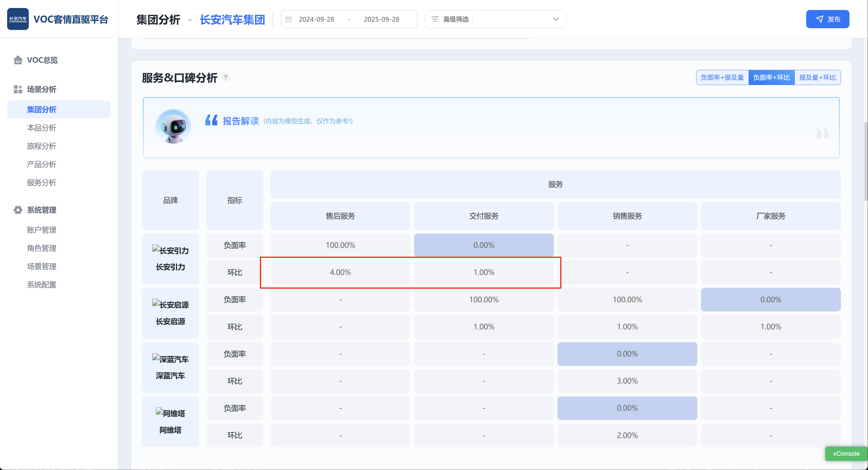The width and height of the screenshot is (868, 470).
Task: Click 长安引力 售后服务 环比 cell 4.00%
Action: [x=340, y=272]
